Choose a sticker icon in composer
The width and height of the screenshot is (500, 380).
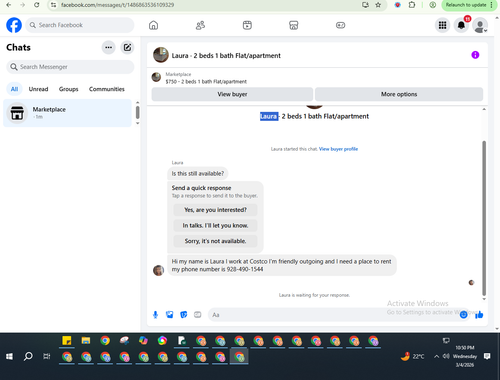coord(184,315)
